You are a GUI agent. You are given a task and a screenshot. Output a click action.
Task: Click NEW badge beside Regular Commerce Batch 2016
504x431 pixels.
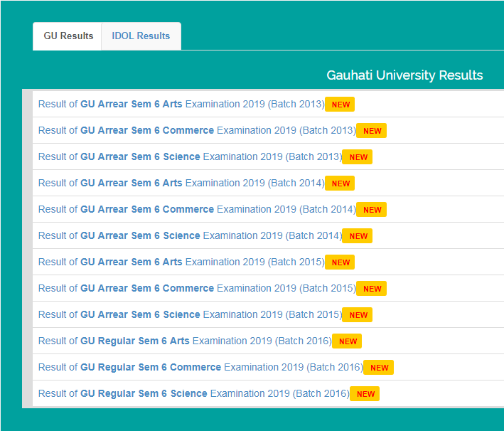(x=379, y=368)
